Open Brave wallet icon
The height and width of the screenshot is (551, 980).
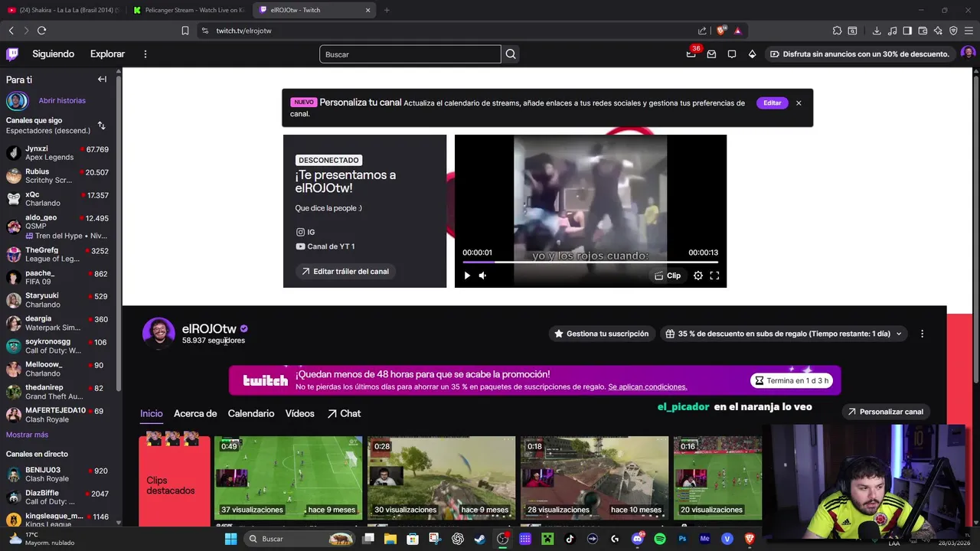coord(923,31)
